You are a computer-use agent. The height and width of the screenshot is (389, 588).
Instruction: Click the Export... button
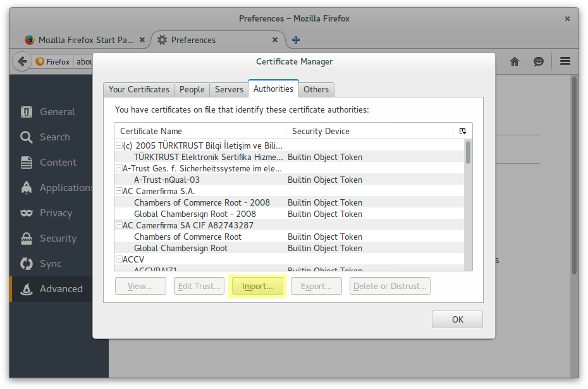316,287
